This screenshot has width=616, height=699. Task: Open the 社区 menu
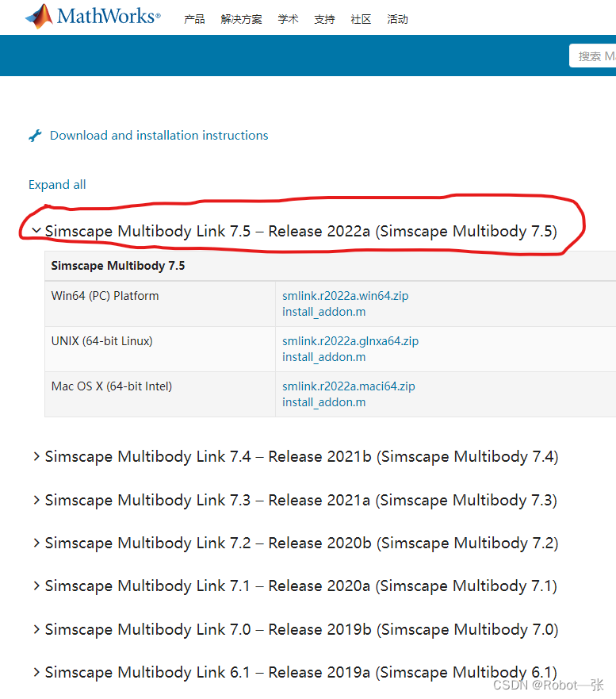pyautogui.click(x=361, y=19)
